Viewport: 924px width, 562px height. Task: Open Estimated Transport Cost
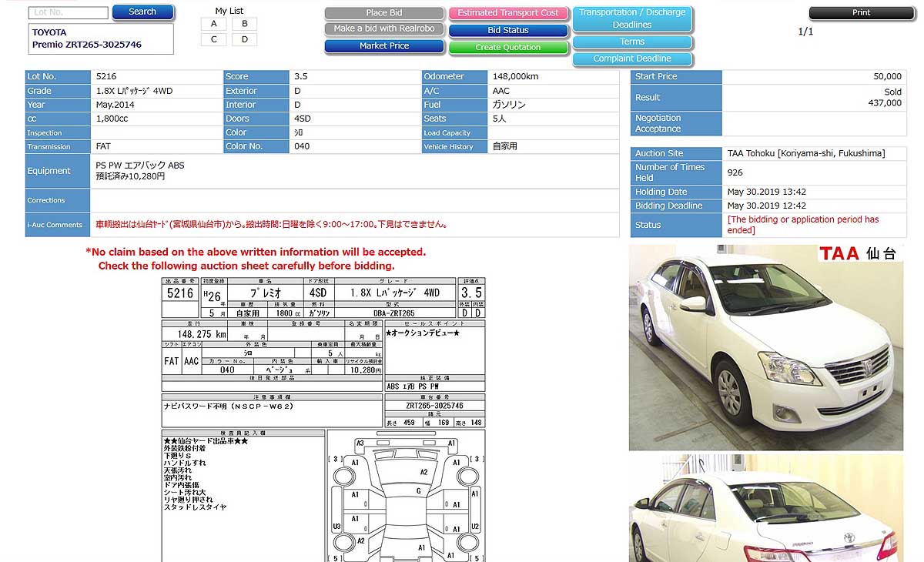coord(508,13)
